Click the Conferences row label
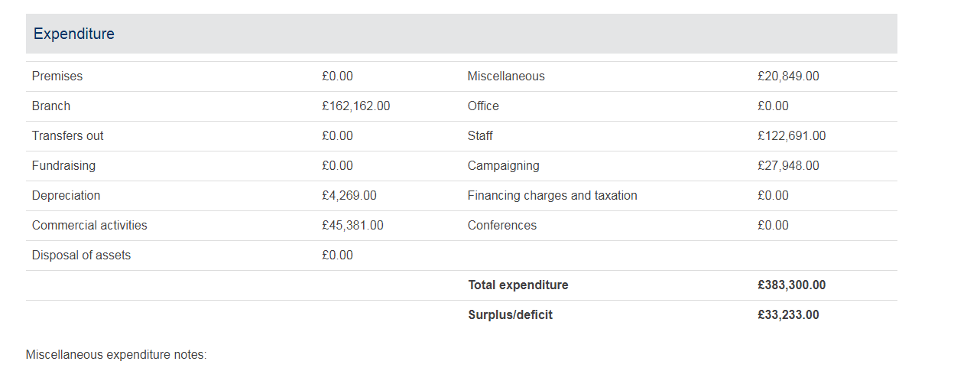 click(501, 226)
